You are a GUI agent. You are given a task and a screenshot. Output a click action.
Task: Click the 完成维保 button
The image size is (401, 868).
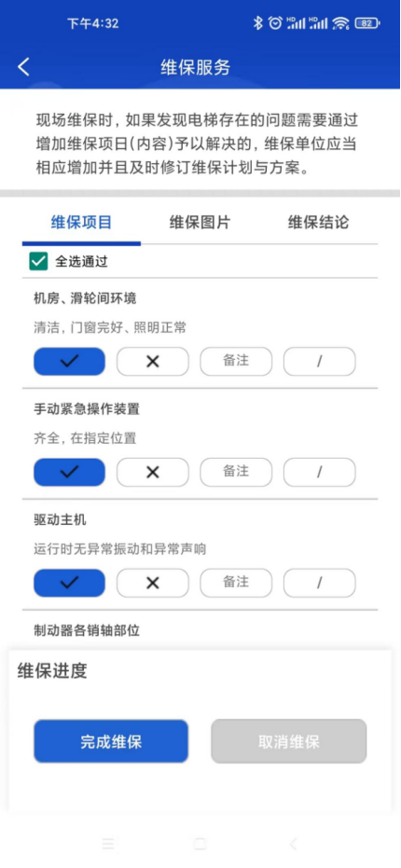(x=111, y=741)
